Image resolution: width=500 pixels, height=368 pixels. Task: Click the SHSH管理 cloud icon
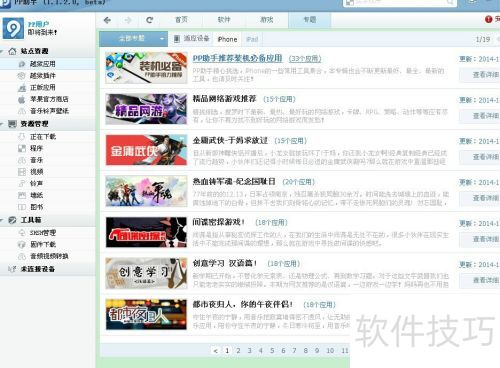(x=22, y=233)
